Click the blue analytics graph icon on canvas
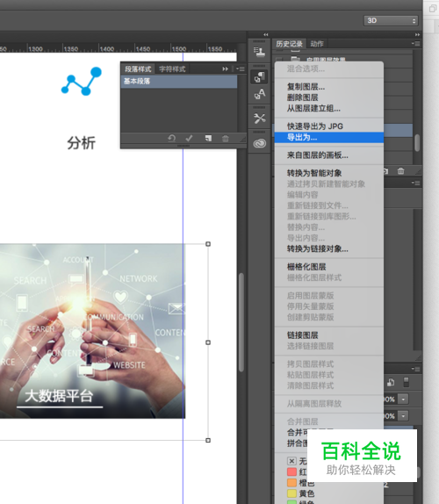Viewport: 439px width, 504px height. (82, 81)
